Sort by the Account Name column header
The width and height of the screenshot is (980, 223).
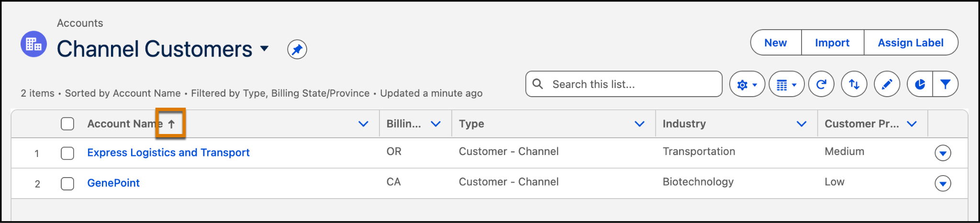click(125, 124)
